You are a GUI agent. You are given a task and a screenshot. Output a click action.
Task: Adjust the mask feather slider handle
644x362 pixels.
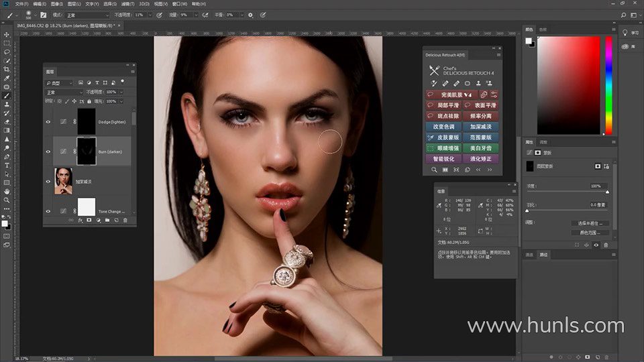coord(527,210)
